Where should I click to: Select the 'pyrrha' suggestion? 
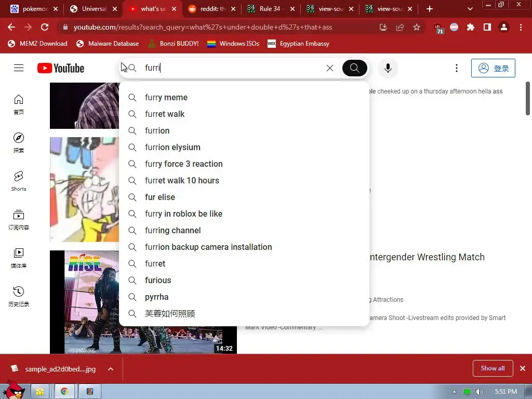[244, 297]
